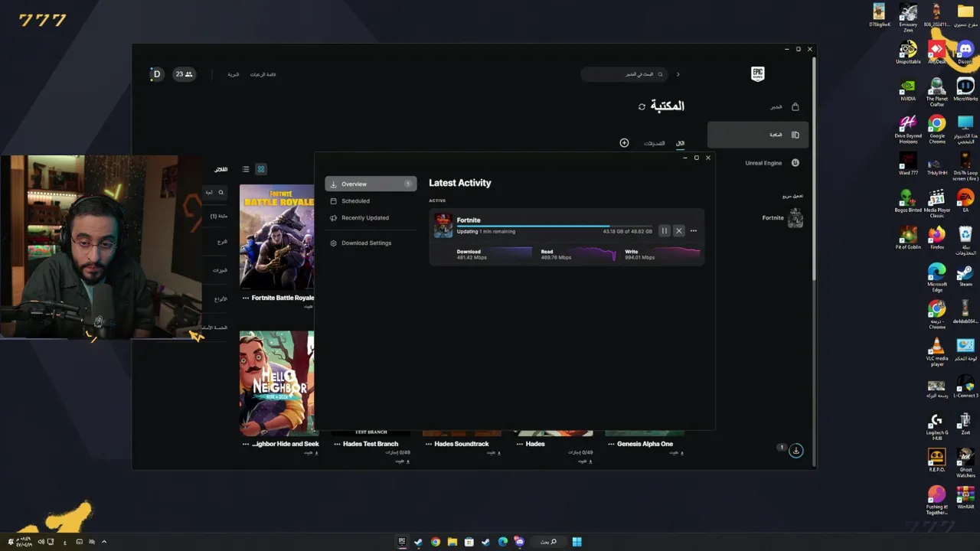Open Microsoft Edge desktop shortcut

point(937,278)
